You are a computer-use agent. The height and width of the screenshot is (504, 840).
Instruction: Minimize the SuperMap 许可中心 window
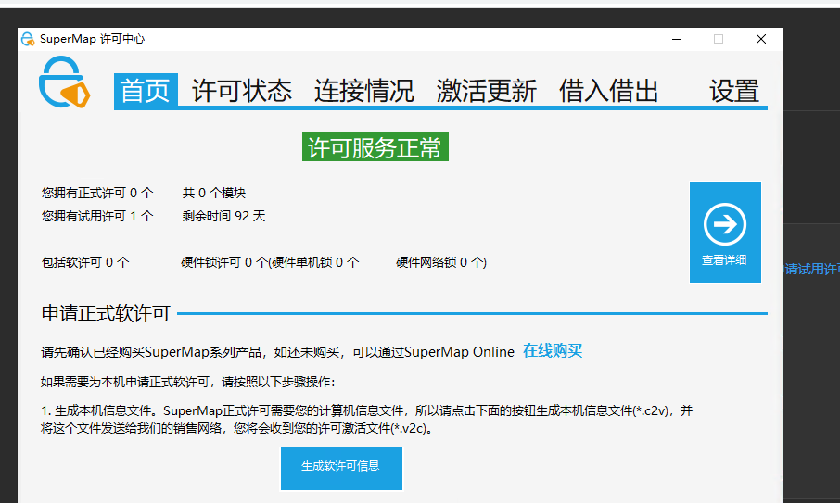[677, 39]
